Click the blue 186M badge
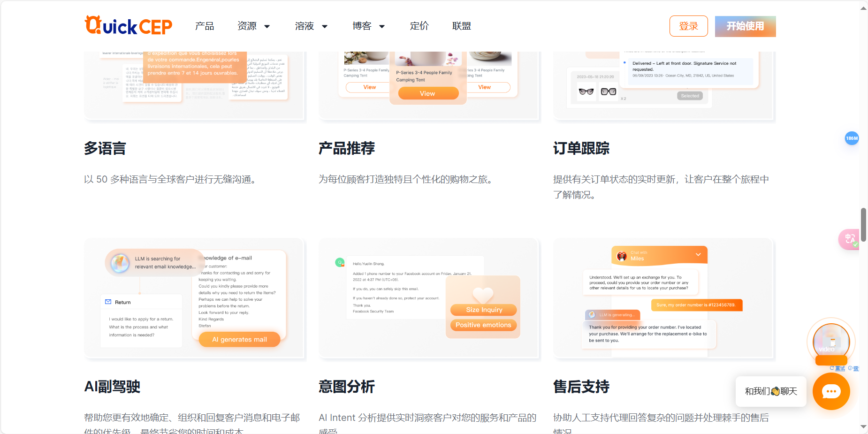 [x=852, y=138]
